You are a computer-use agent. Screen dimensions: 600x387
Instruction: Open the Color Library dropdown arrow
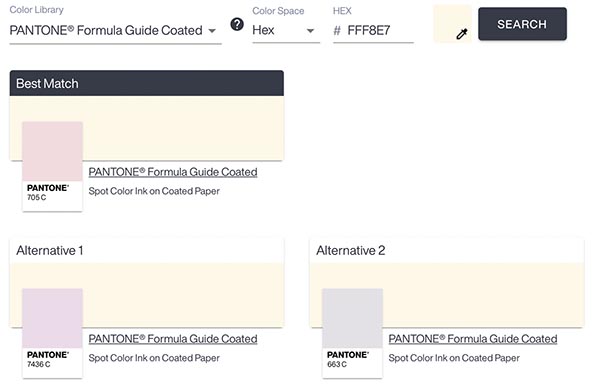[x=212, y=31]
